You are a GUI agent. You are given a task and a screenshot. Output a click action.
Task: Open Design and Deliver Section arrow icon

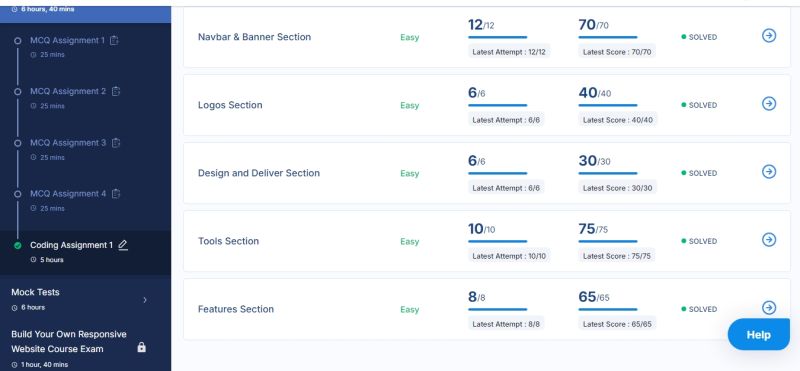pos(769,171)
